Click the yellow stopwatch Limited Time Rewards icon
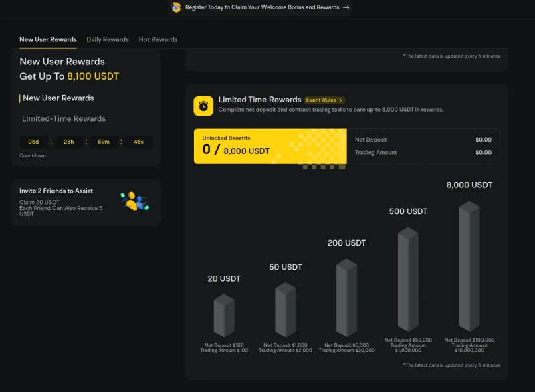 (x=203, y=106)
